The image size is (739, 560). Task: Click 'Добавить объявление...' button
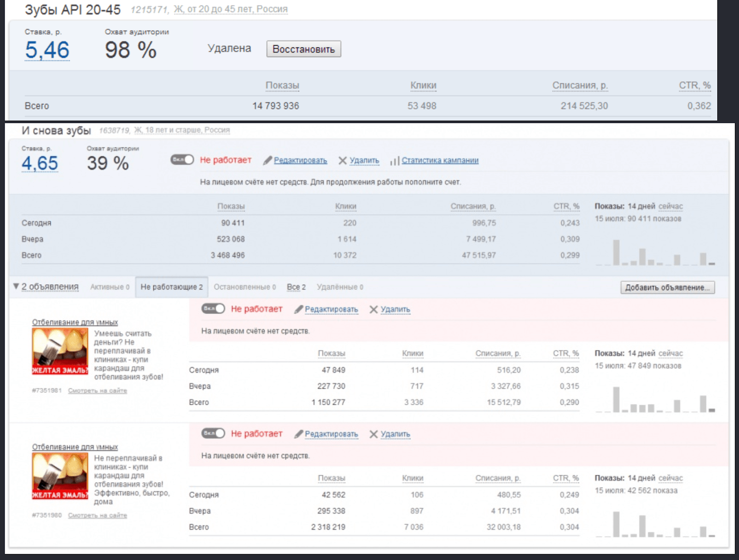(667, 287)
